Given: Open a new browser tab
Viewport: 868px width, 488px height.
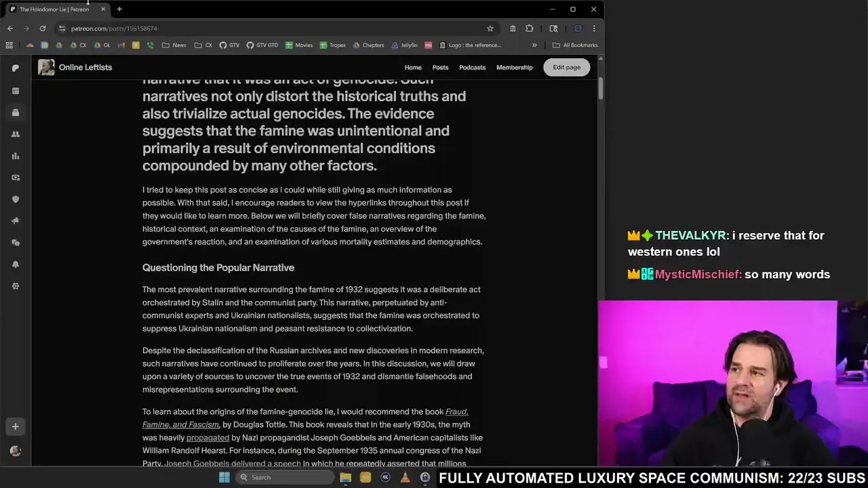Looking at the screenshot, I should click(x=119, y=9).
